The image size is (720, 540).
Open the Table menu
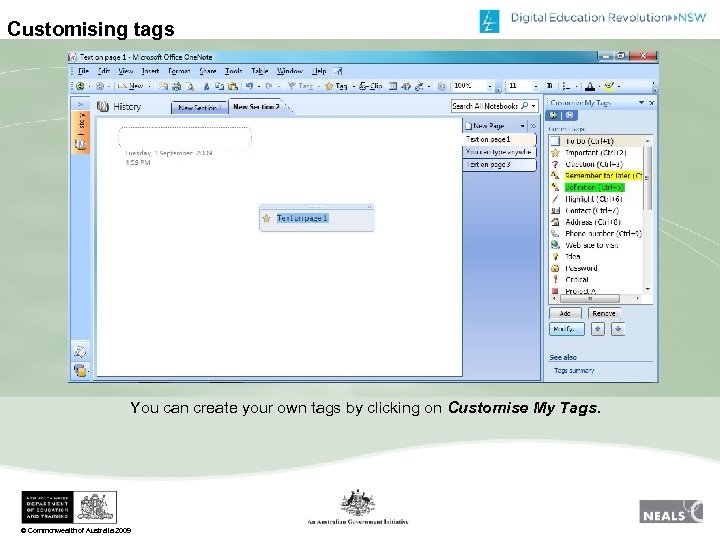click(x=259, y=71)
